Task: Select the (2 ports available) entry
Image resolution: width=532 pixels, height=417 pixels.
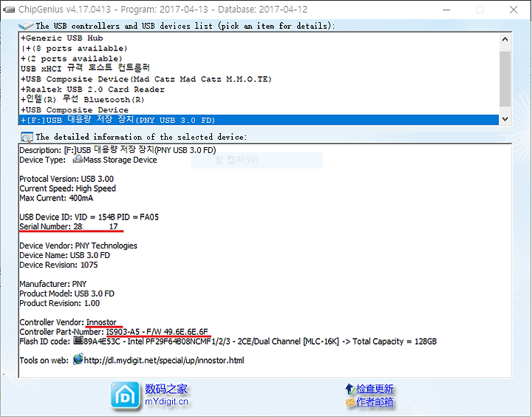Action: pyautogui.click(x=71, y=58)
